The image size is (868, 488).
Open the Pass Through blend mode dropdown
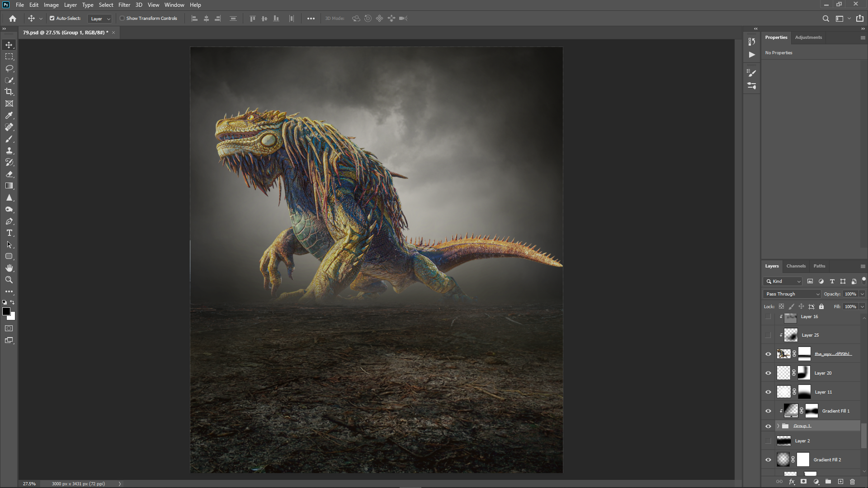coord(792,294)
